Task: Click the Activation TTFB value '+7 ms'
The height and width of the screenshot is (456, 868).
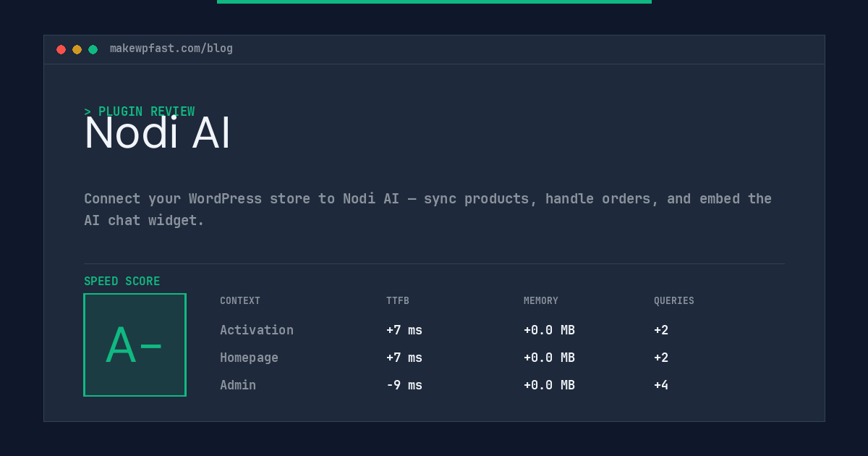Action: [404, 330]
